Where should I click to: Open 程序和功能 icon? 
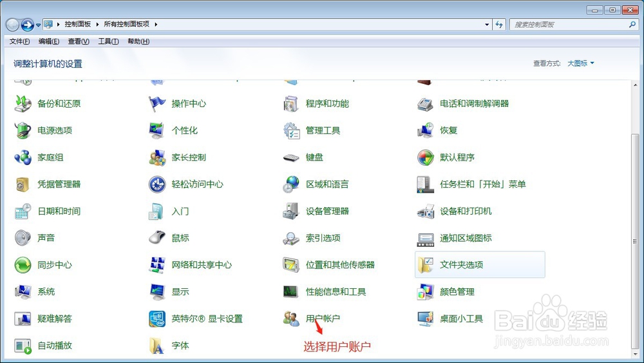point(291,104)
